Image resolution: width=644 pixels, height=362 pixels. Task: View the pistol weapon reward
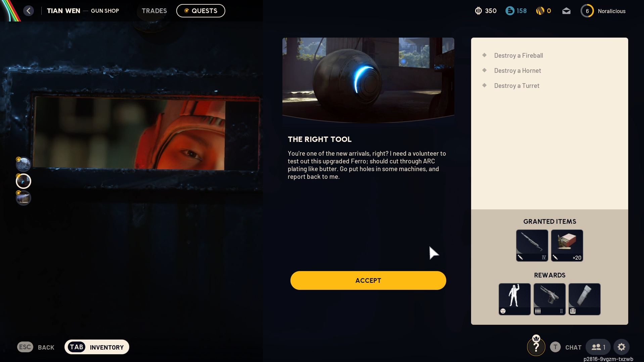pyautogui.click(x=549, y=299)
